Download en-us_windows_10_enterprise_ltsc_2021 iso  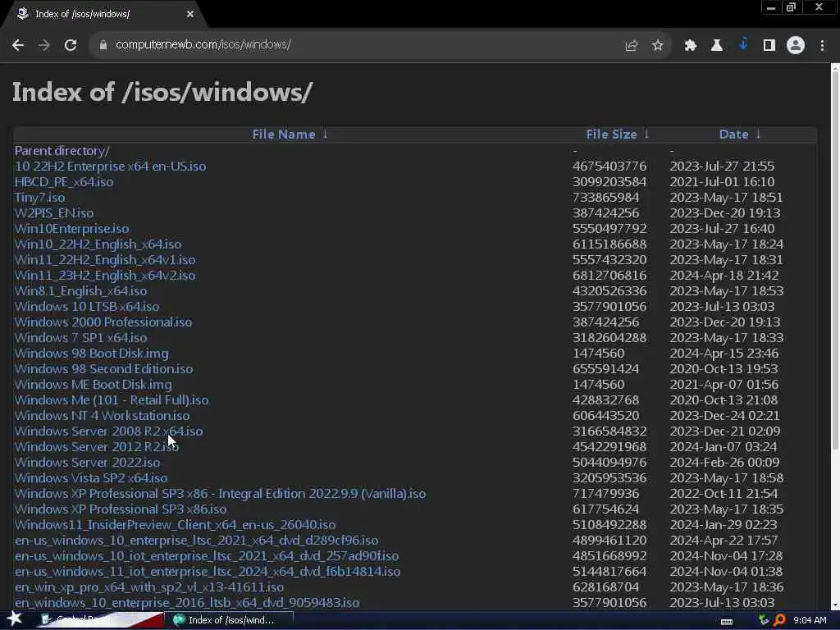[197, 540]
